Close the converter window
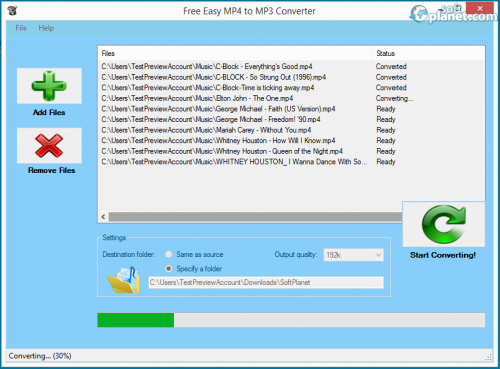This screenshot has height=369, width=500. (x=480, y=8)
